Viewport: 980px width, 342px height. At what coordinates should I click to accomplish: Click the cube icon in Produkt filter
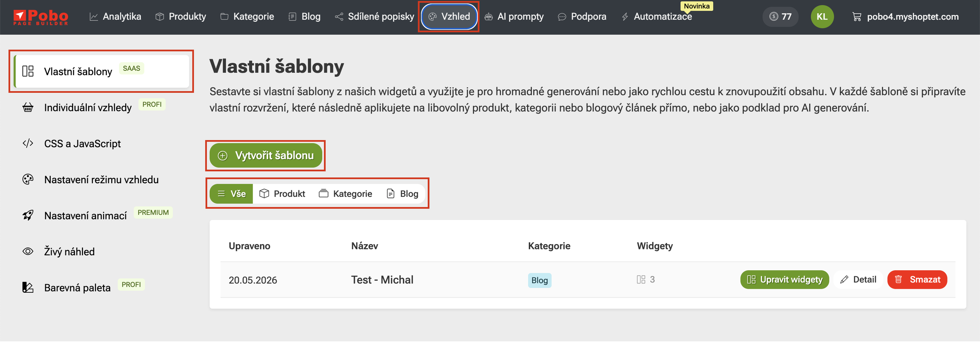click(x=264, y=194)
